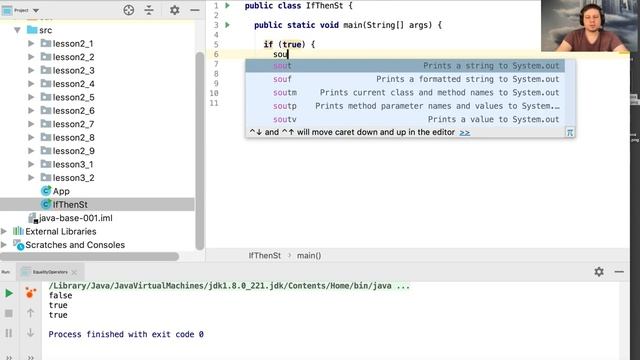Click the run gutter arrow on line 1
Viewport: 640px width, 360px height.
[228, 5]
